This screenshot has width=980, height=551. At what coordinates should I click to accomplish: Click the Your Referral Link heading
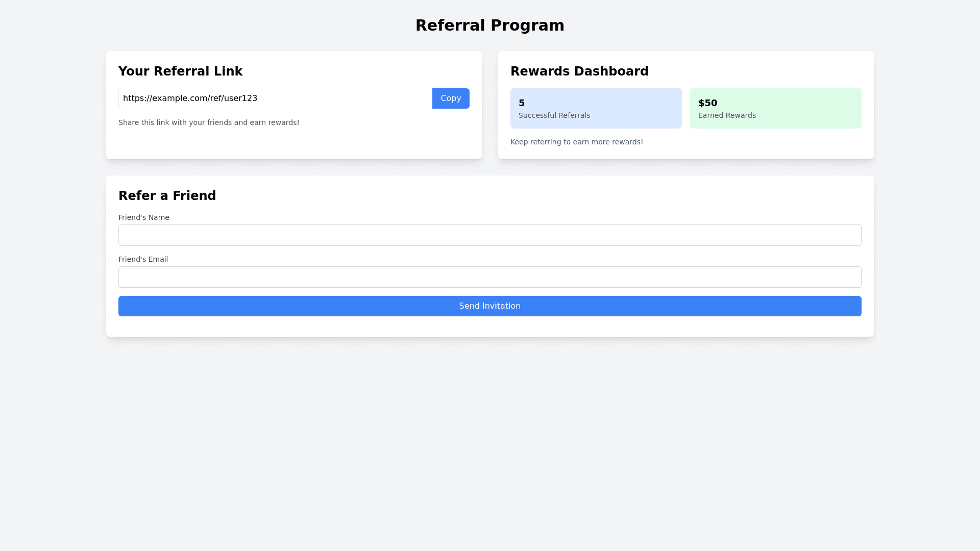180,71
